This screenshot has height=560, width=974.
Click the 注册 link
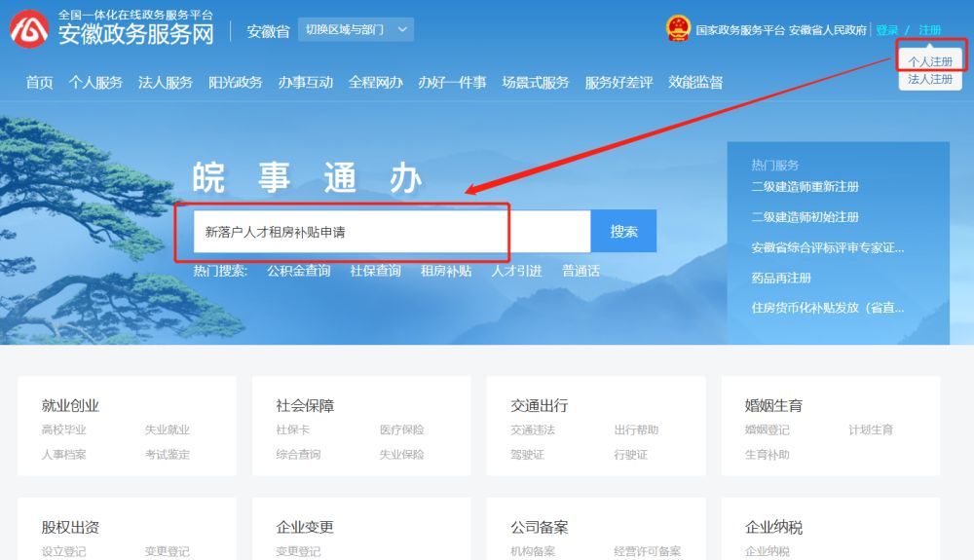point(930,30)
